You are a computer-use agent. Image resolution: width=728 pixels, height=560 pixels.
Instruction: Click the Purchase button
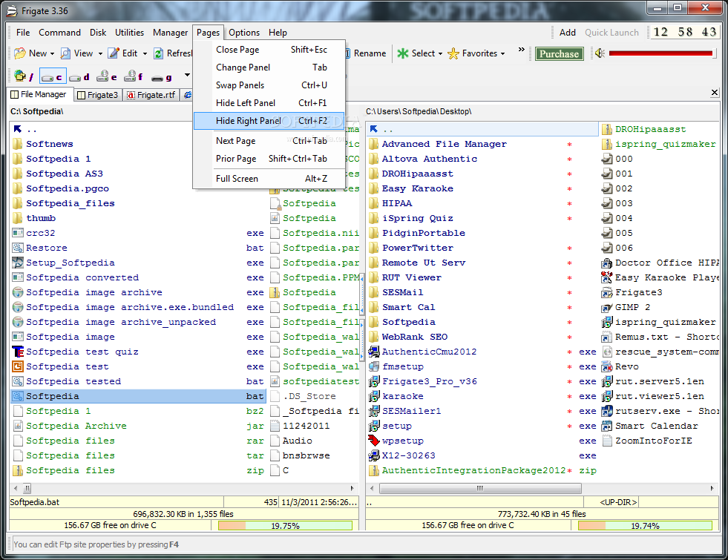[x=559, y=54]
